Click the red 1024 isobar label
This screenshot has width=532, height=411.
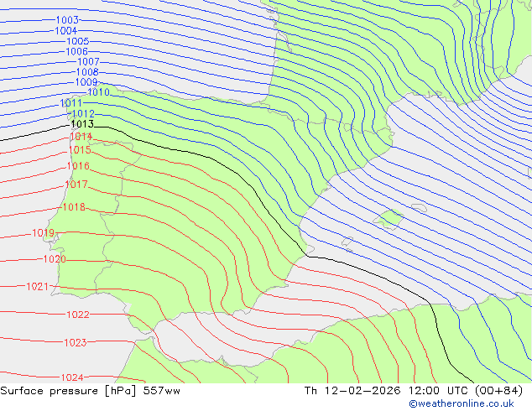coord(72,377)
